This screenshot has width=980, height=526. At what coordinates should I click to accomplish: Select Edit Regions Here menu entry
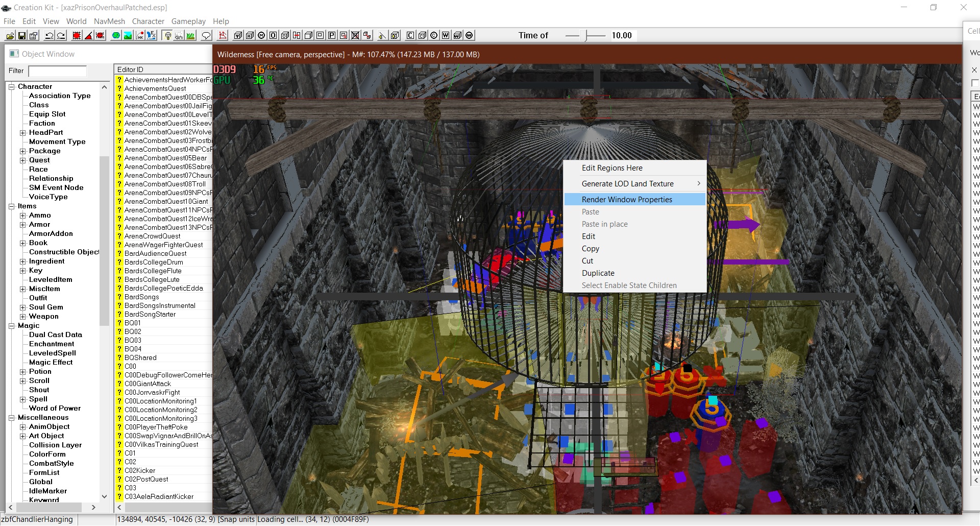pos(635,168)
